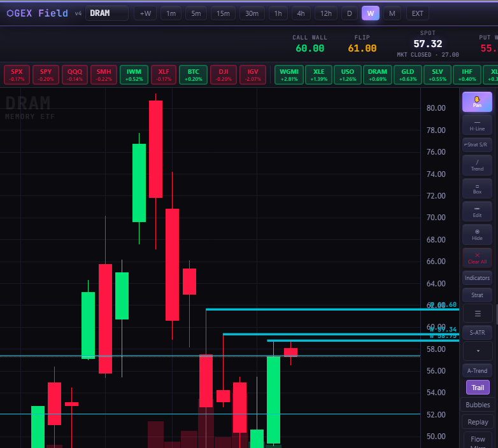Viewport: 498px width, 448px height.
Task: Toggle the Strat overlay button
Action: (477, 295)
